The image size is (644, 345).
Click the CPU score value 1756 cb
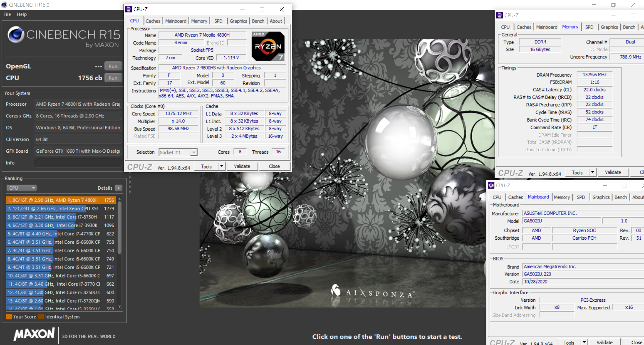[x=90, y=78]
